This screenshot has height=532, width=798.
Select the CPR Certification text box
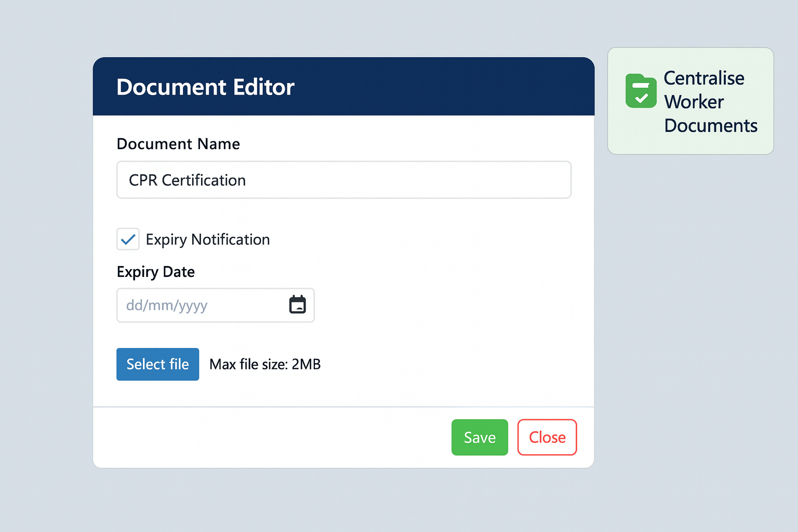tap(343, 180)
